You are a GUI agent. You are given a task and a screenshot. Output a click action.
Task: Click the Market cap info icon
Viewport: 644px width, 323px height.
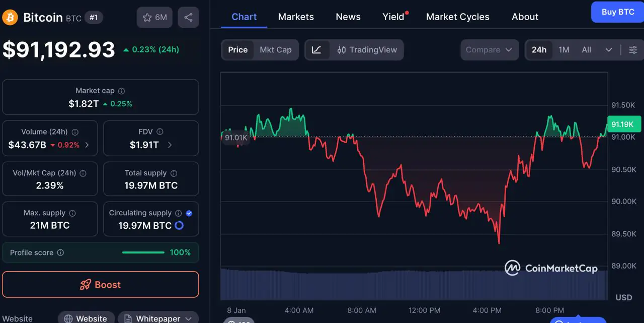(121, 91)
